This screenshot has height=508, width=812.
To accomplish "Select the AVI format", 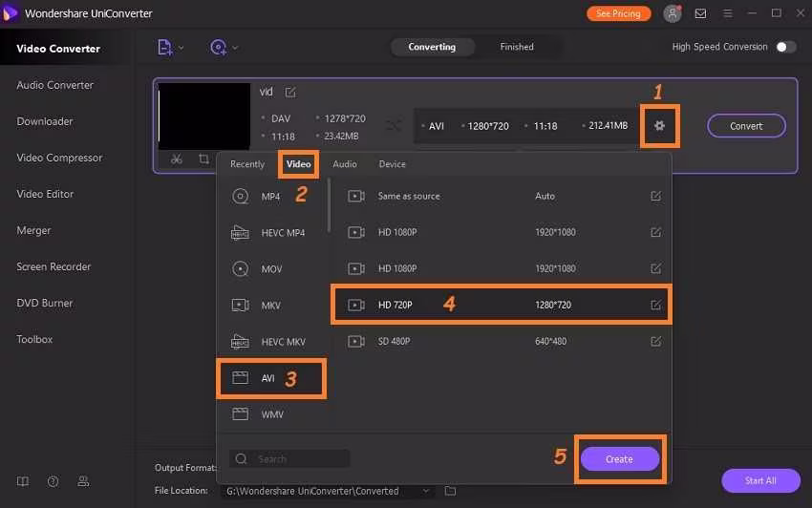I will (271, 378).
